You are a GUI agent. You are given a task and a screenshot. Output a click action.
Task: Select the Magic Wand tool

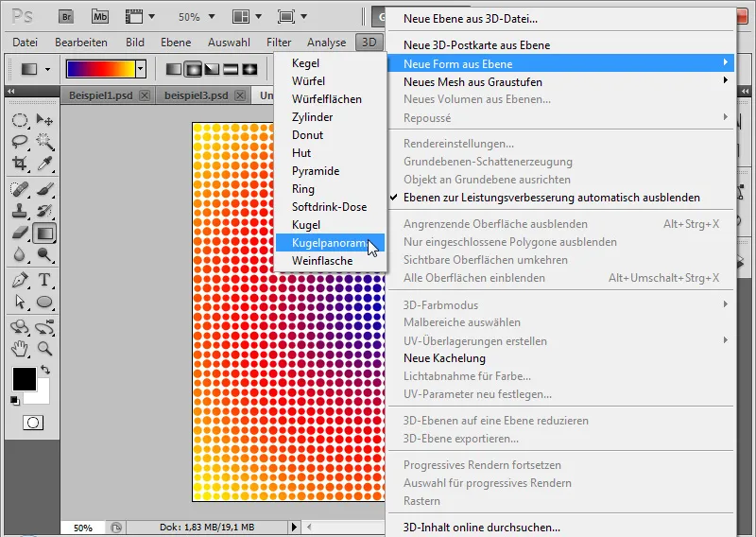[x=44, y=142]
